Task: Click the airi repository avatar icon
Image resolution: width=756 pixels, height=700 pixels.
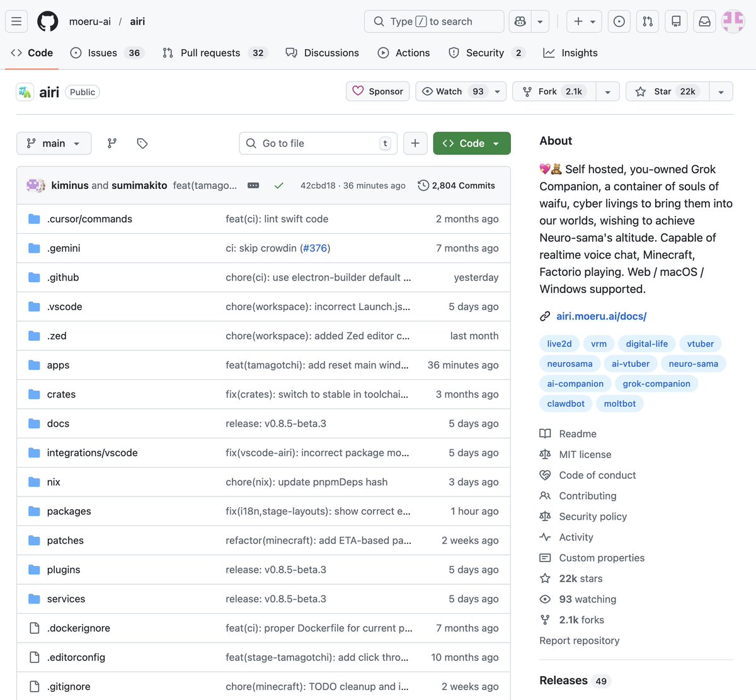Action: pos(25,92)
